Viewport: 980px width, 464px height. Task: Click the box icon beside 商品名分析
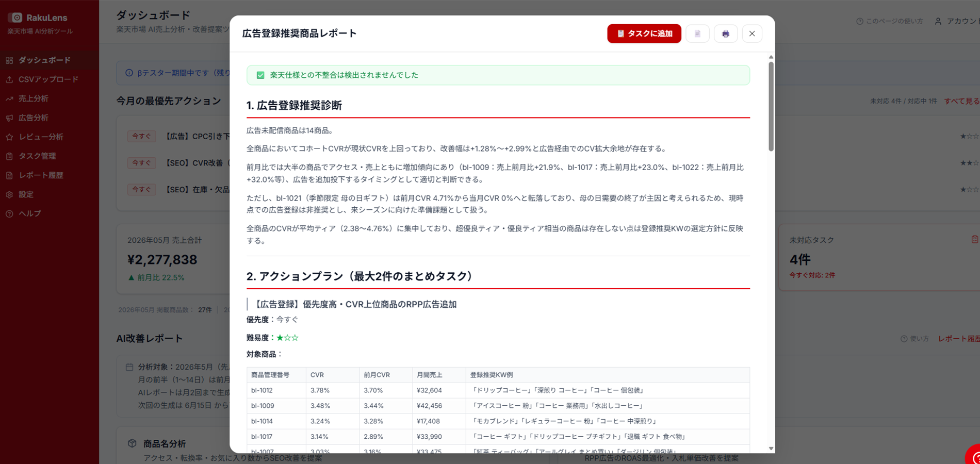click(x=132, y=443)
